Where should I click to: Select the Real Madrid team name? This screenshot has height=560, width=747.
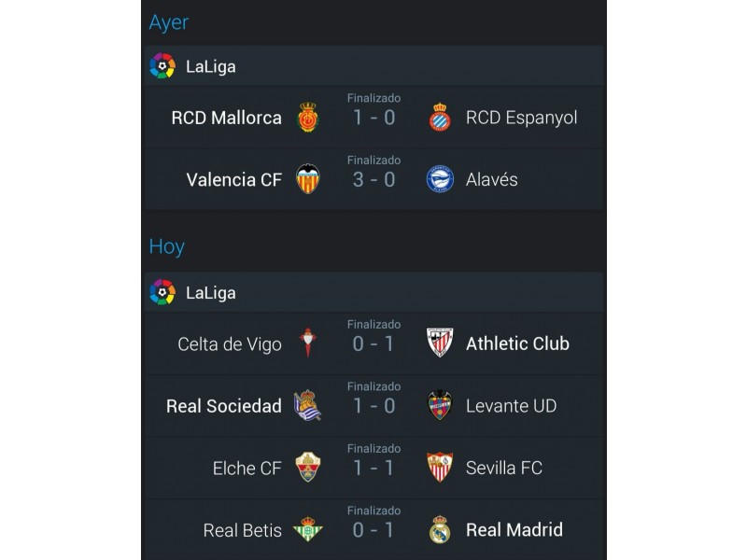point(514,530)
